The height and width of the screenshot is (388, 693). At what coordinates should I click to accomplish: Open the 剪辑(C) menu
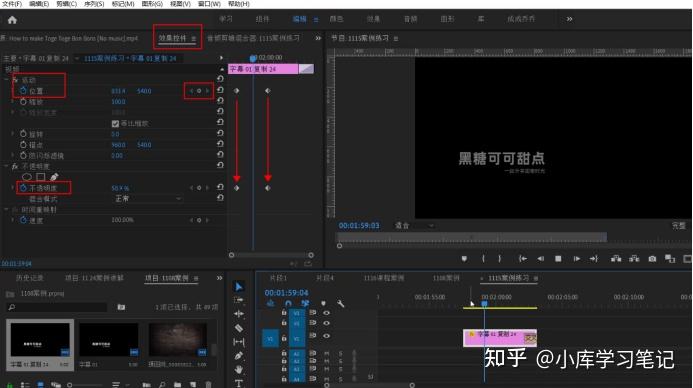tap(66, 4)
